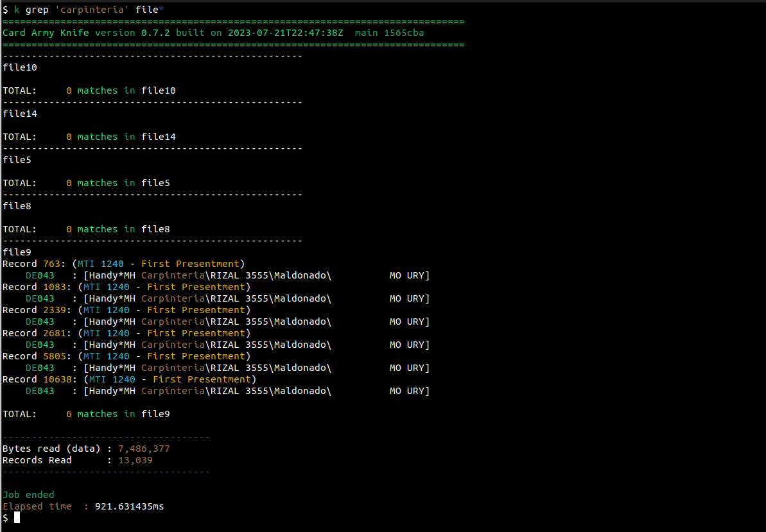Image resolution: width=766 pixels, height=532 pixels.
Task: Select the file10 heading line
Action: (x=20, y=67)
